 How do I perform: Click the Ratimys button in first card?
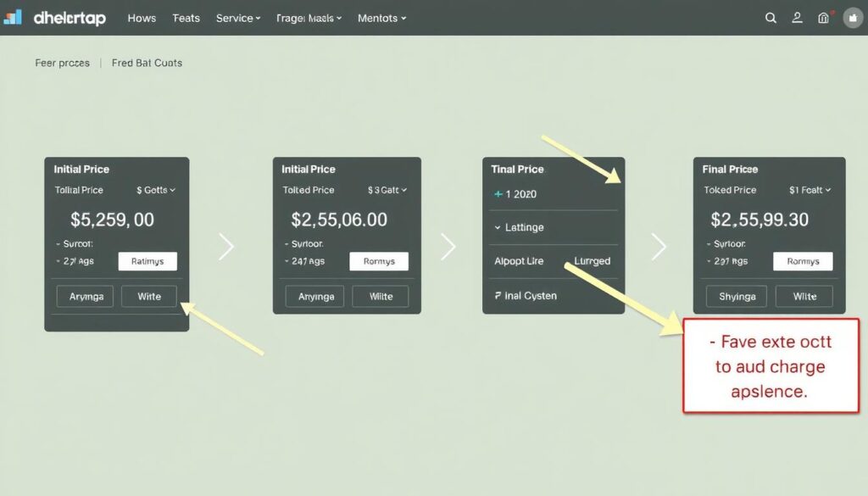pos(147,261)
